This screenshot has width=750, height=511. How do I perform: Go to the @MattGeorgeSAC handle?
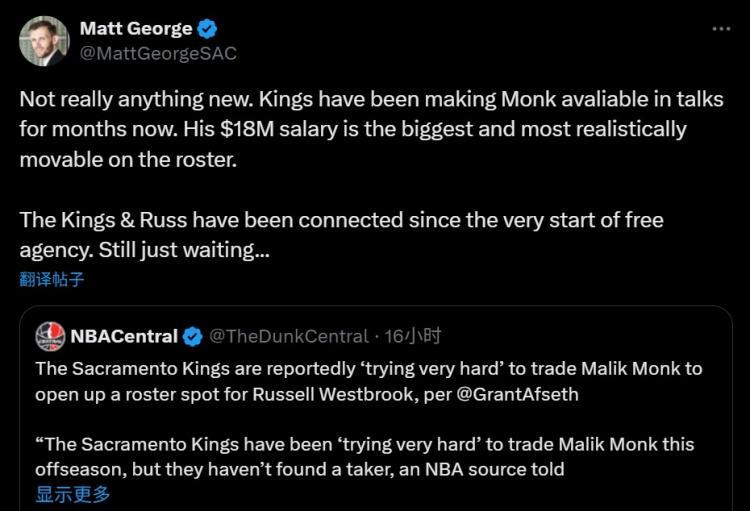[x=158, y=53]
